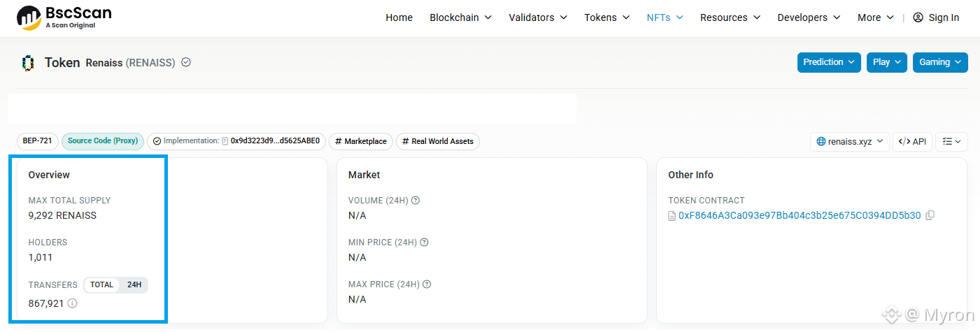The image size is (980, 332).
Task: Click the 9,292 RENAISS supply value
Action: 62,215
